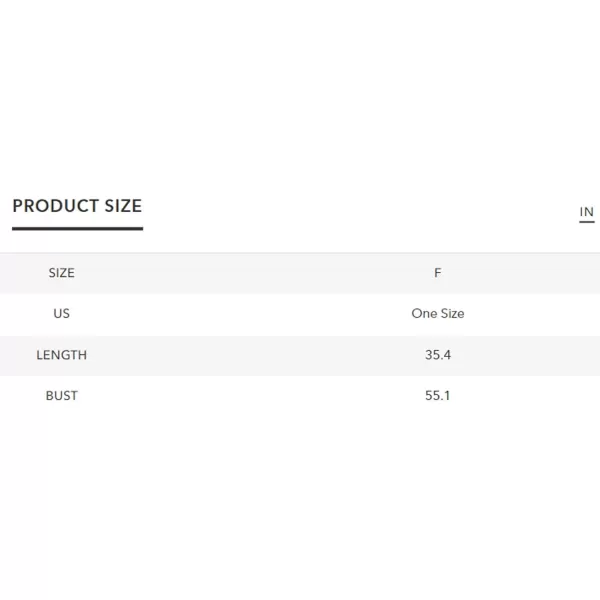Click the F size column header
The height and width of the screenshot is (600, 600).
pyautogui.click(x=438, y=273)
